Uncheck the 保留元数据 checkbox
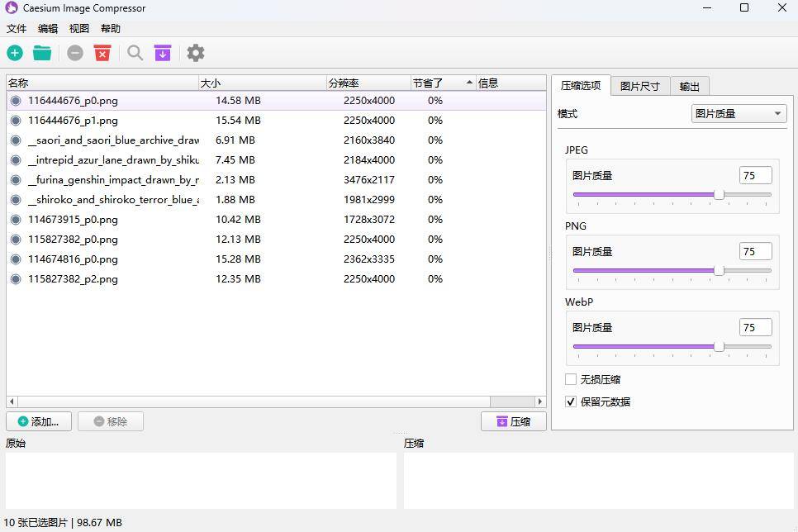Screen dimensions: 798x532 (x=571, y=402)
